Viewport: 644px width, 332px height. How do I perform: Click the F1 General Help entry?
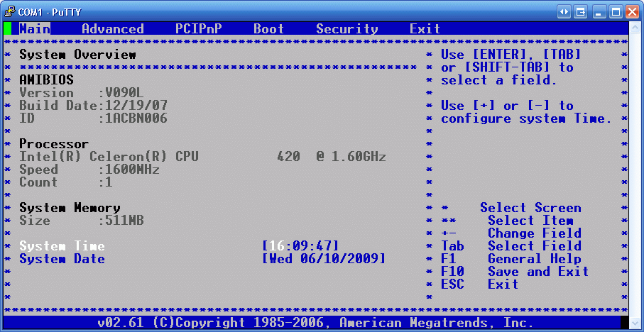(x=511, y=258)
